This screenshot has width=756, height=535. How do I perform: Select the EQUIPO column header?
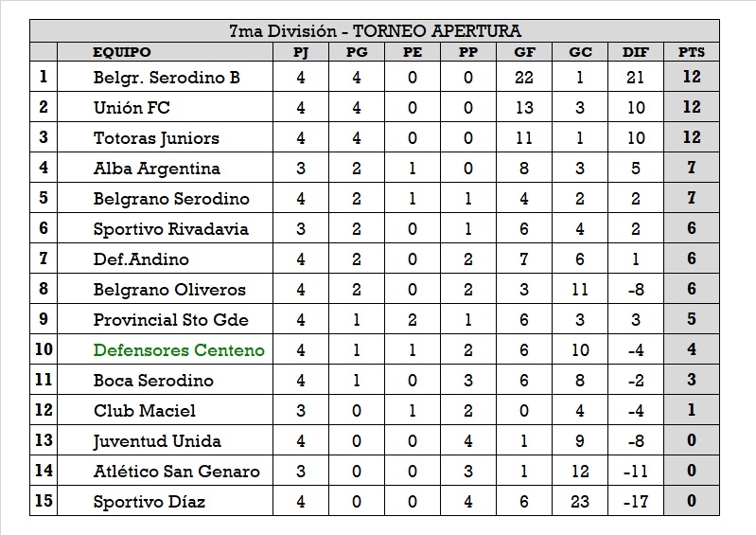point(122,53)
